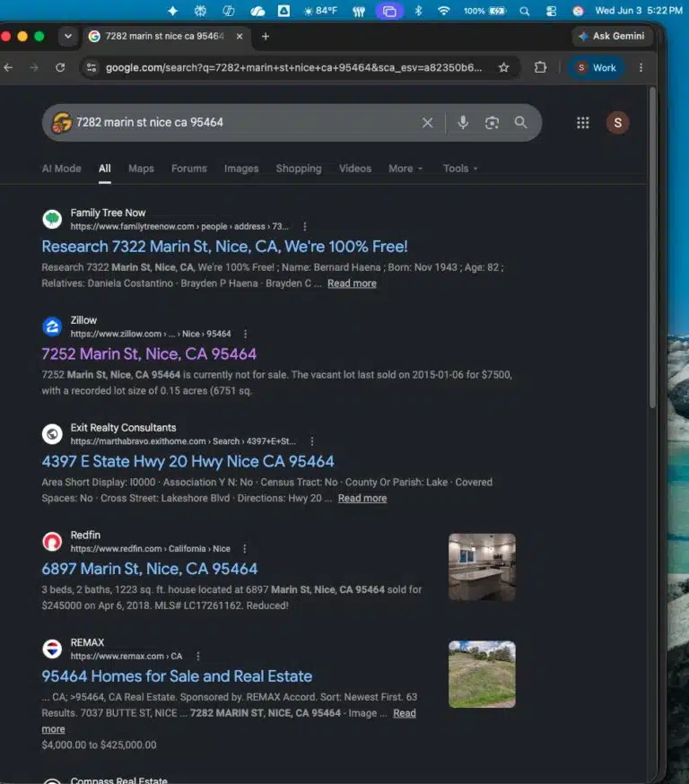The height and width of the screenshot is (784, 689).
Task: Expand the Tools dropdown
Action: pos(460,169)
